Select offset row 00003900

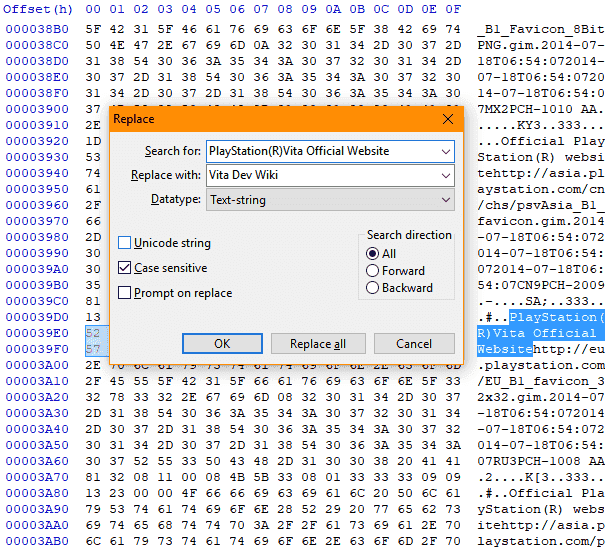click(x=37, y=109)
